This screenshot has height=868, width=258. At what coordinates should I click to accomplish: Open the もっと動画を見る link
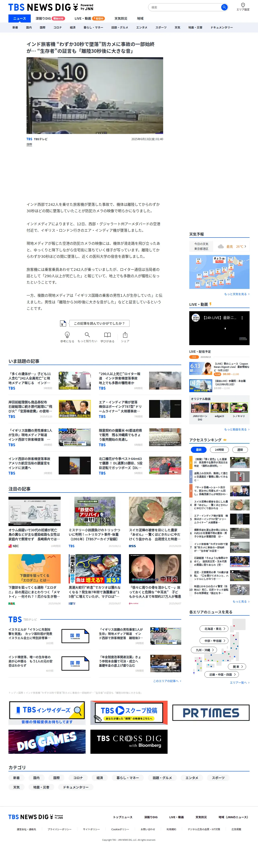tap(237, 429)
